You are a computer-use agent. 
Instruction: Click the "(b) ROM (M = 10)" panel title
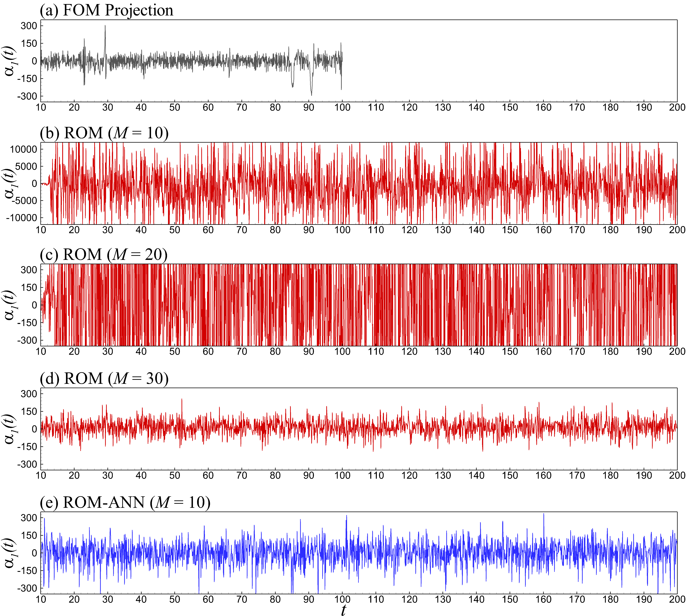coord(104,133)
